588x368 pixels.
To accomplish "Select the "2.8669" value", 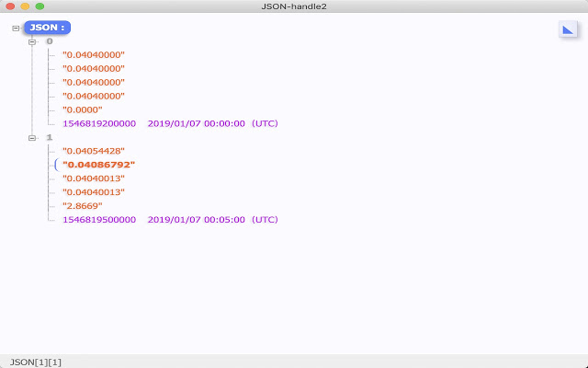I will 82,206.
